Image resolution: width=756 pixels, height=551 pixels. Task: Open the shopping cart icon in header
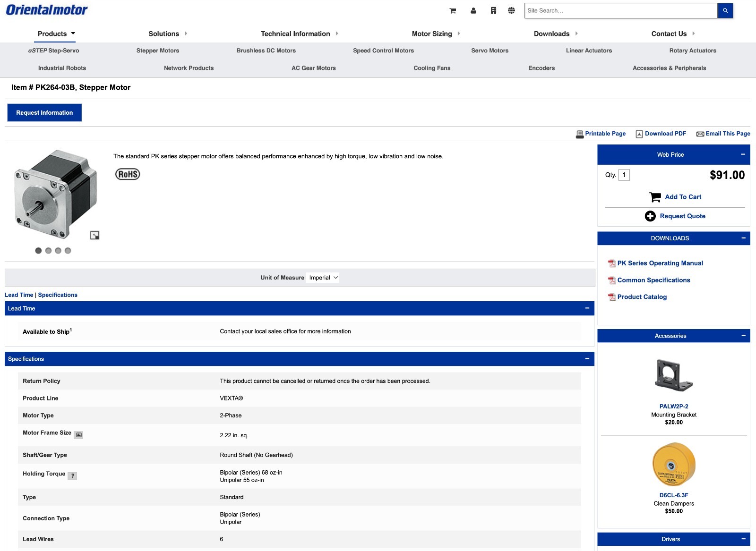(x=453, y=10)
